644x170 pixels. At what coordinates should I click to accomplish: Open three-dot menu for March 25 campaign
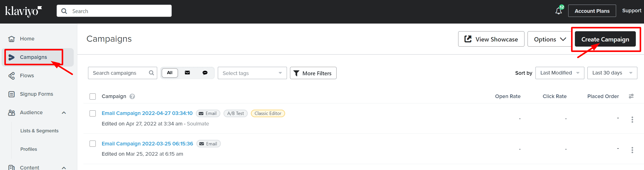click(632, 150)
